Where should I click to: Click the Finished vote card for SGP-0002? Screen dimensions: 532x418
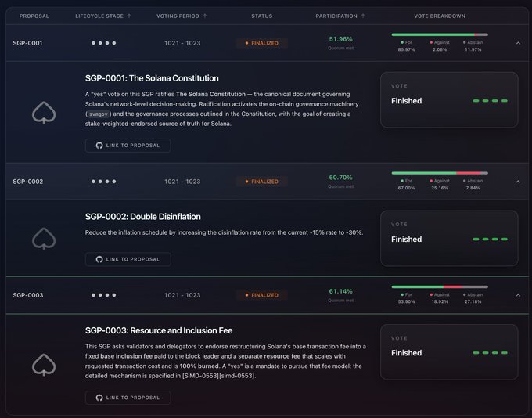pos(449,238)
